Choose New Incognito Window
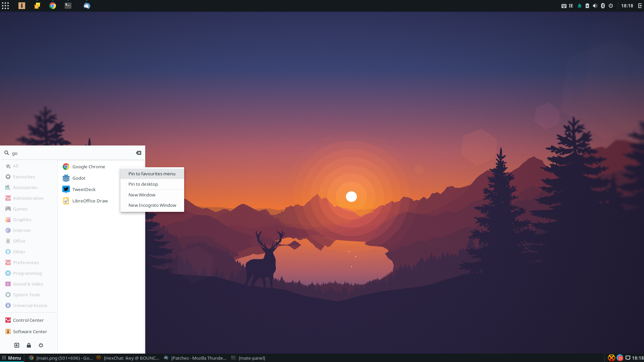Viewport: 644px width, 362px height. tap(152, 205)
